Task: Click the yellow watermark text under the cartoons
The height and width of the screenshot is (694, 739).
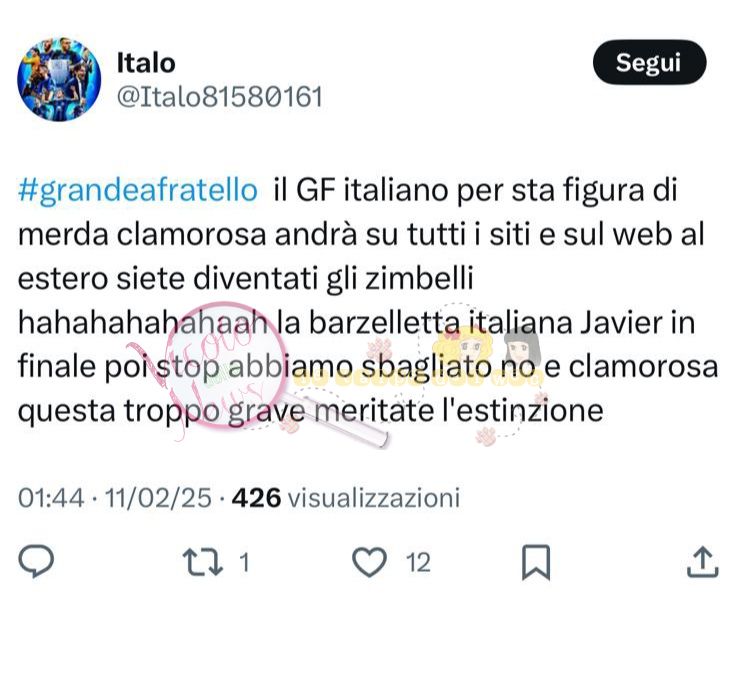Action: (417, 378)
